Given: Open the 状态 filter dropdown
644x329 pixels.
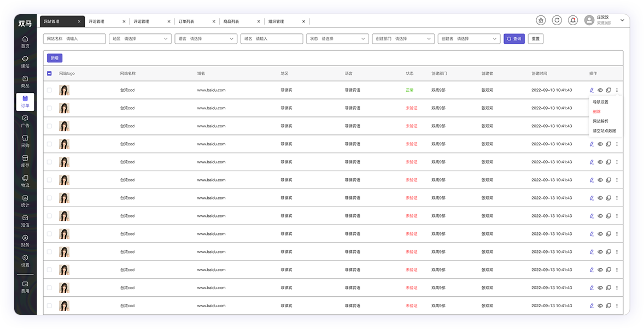Looking at the screenshot, I should pos(338,39).
